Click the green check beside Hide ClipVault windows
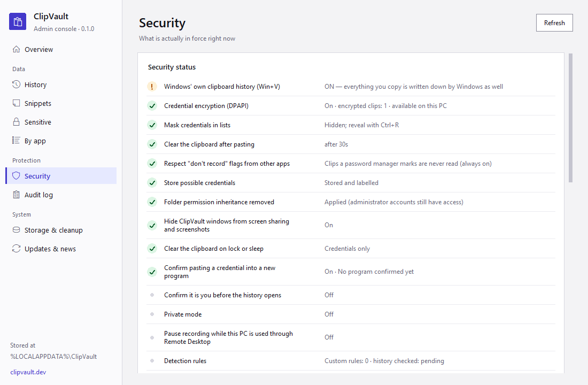The width and height of the screenshot is (588, 385). (x=152, y=225)
